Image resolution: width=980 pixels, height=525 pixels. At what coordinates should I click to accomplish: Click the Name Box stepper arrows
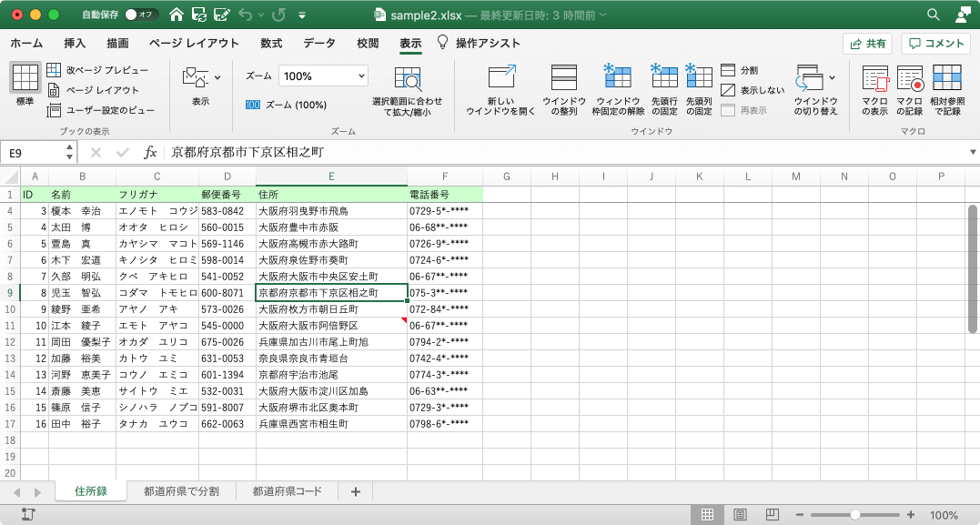(69, 153)
